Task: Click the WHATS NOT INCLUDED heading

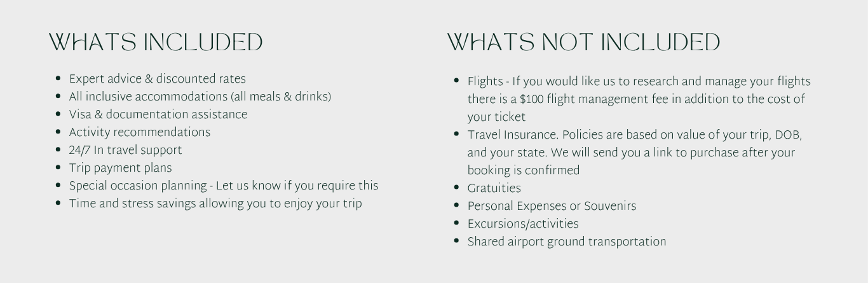Action: coord(583,43)
